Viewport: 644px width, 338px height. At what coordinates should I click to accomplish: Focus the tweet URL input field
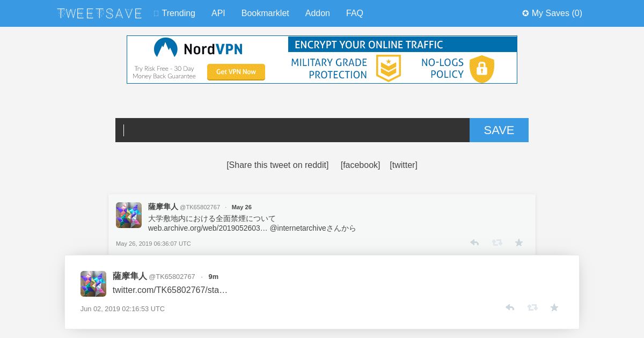pos(292,130)
